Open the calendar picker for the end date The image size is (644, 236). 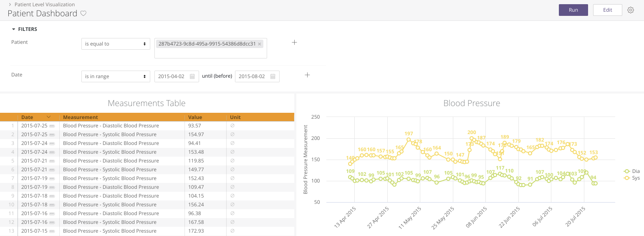tap(273, 76)
